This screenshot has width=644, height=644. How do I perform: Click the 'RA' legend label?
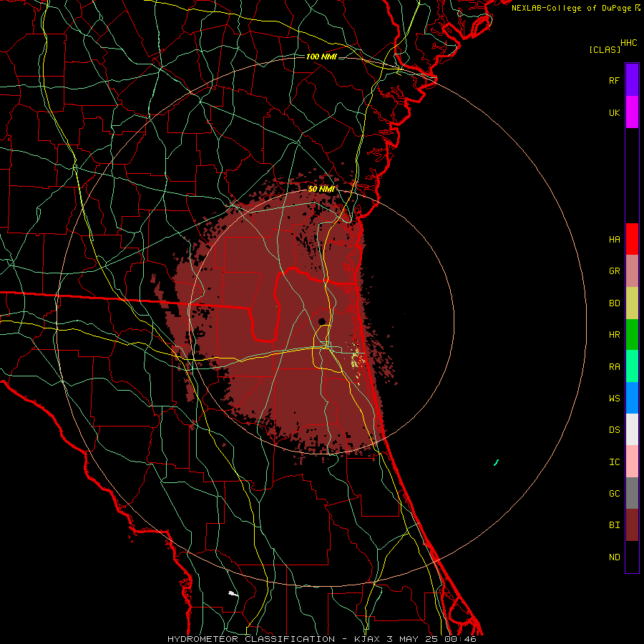click(x=614, y=367)
